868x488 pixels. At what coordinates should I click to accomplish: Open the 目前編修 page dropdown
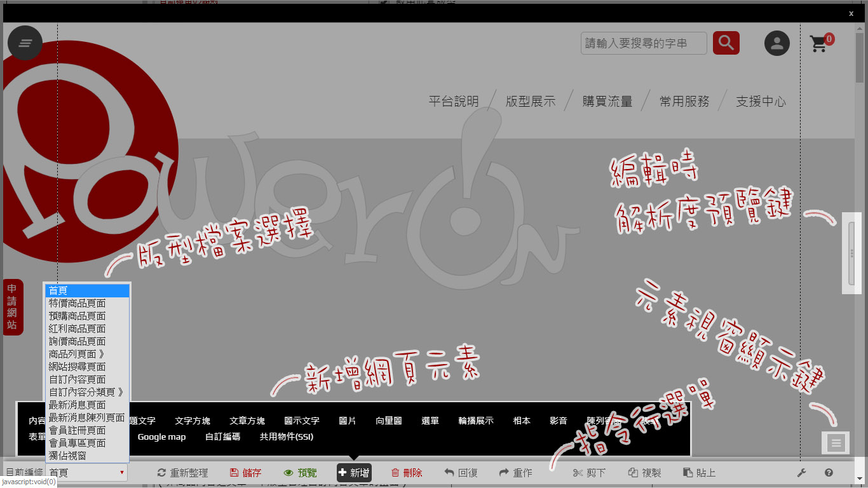pyautogui.click(x=86, y=473)
